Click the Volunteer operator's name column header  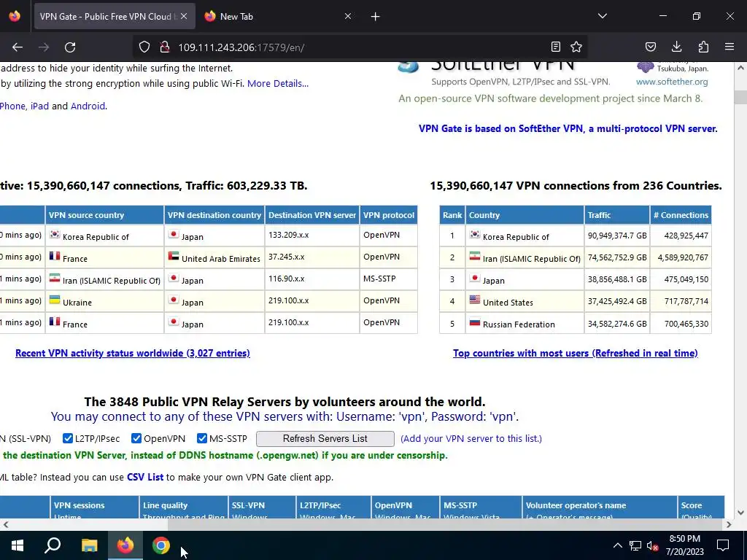(600, 507)
